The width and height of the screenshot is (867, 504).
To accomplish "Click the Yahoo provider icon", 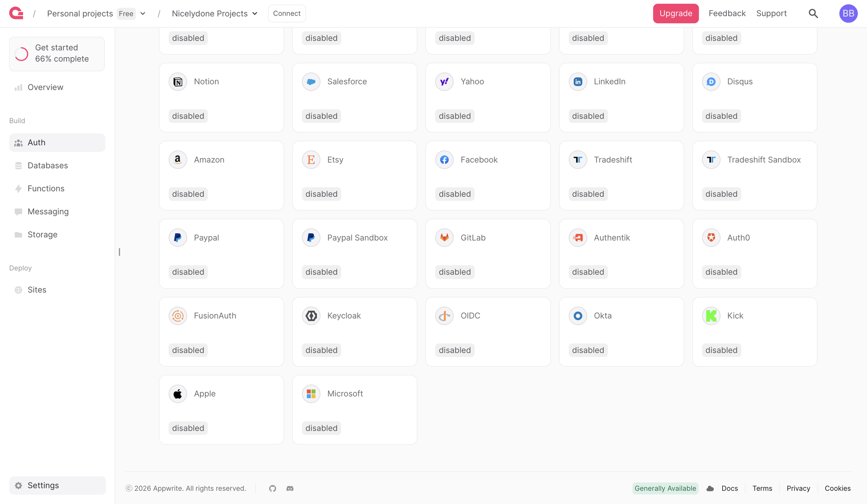I will (444, 82).
